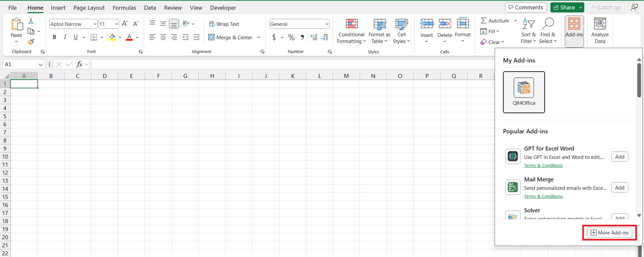
Task: Toggle Wrap Text for cell
Action: 224,24
